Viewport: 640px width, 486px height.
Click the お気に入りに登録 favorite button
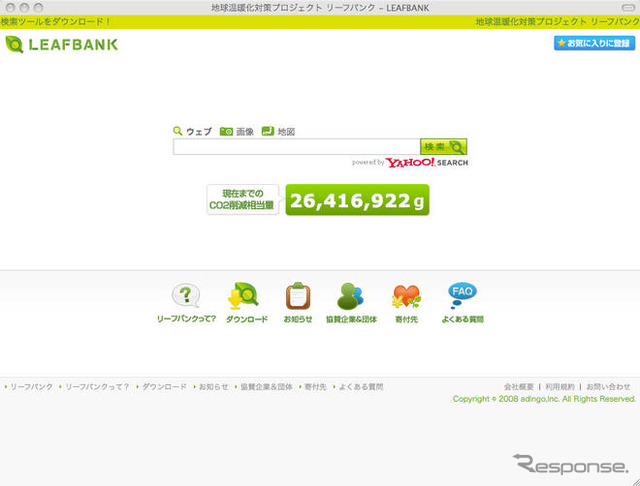tap(594, 43)
